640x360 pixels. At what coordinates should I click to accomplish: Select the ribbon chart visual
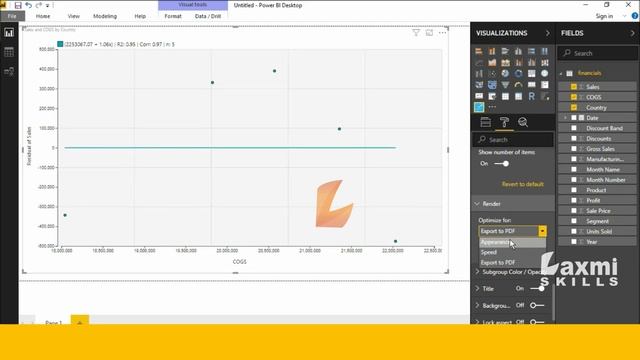[544, 63]
